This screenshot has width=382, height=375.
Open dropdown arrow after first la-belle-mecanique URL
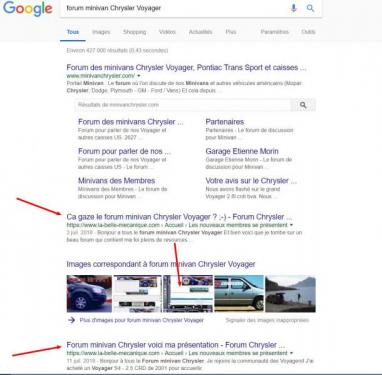coord(292,225)
